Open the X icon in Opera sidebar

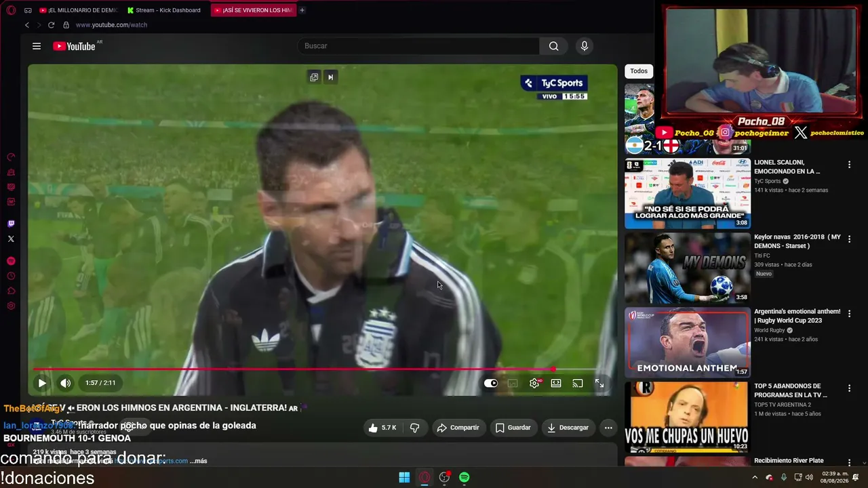coord(11,239)
